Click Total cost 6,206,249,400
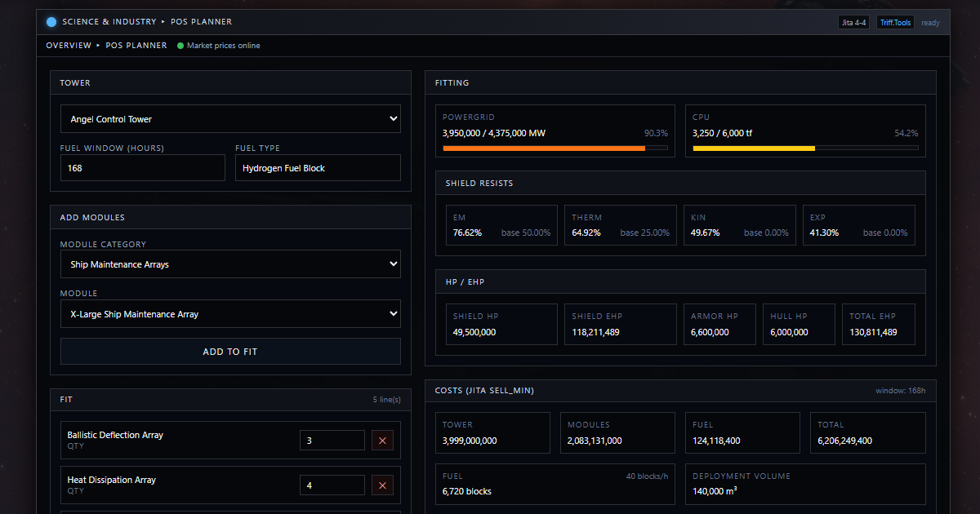This screenshot has width=980, height=514. click(844, 441)
